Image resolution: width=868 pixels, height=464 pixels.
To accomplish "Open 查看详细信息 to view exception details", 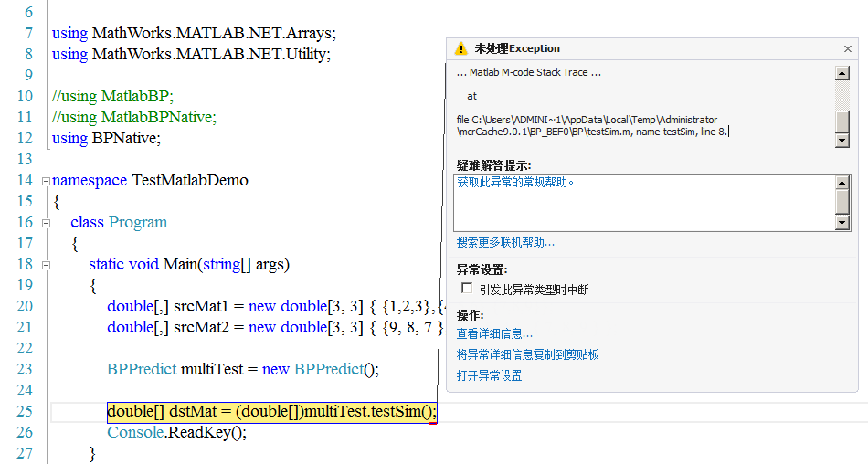I will pos(494,334).
